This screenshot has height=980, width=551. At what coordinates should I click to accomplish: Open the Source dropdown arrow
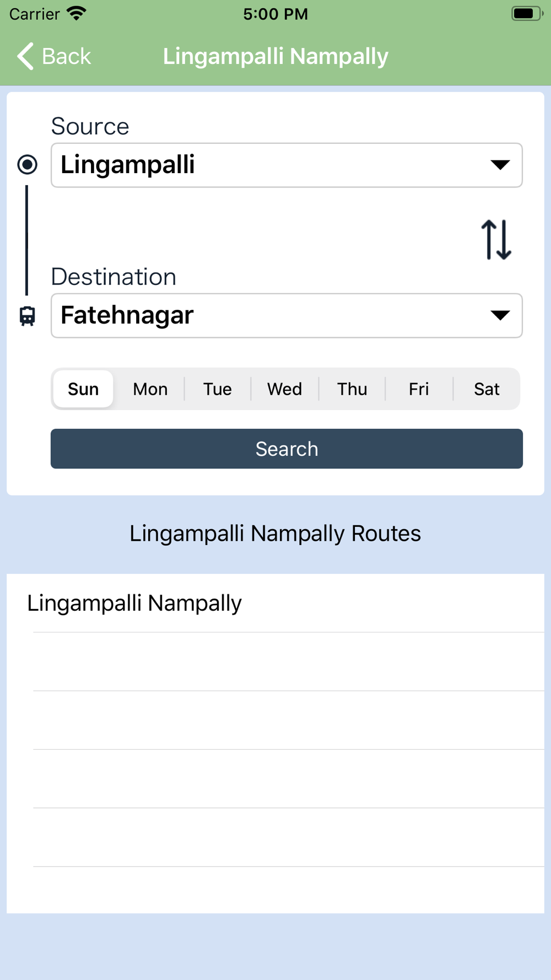click(500, 165)
